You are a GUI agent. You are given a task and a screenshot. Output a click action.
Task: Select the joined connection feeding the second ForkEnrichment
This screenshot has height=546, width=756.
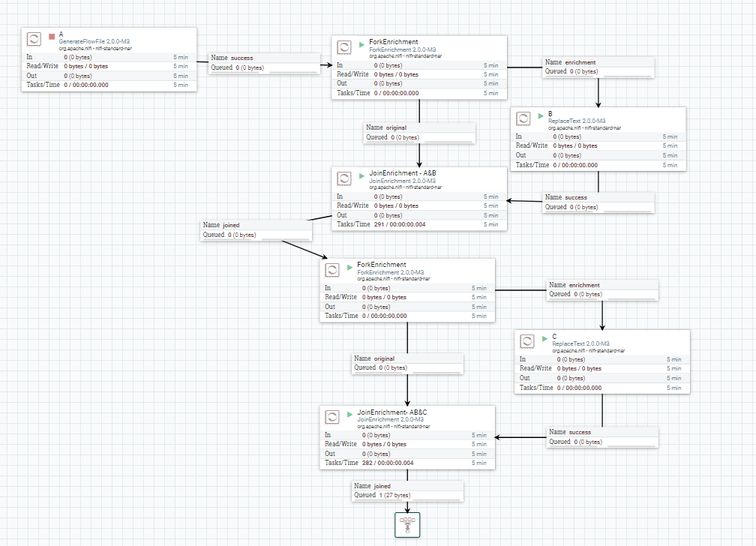click(x=256, y=229)
